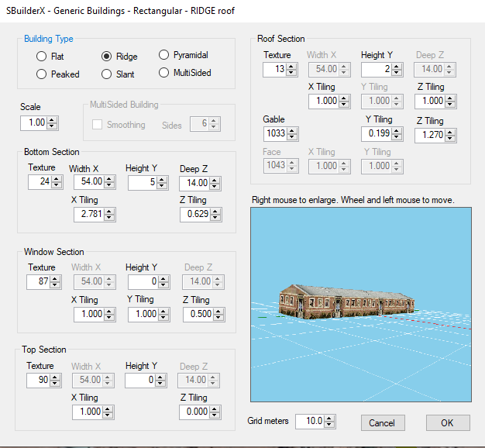Viewport: 485px width, 448px height.
Task: Adjust Top Section Z Tiling spinner
Action: pyautogui.click(x=214, y=412)
